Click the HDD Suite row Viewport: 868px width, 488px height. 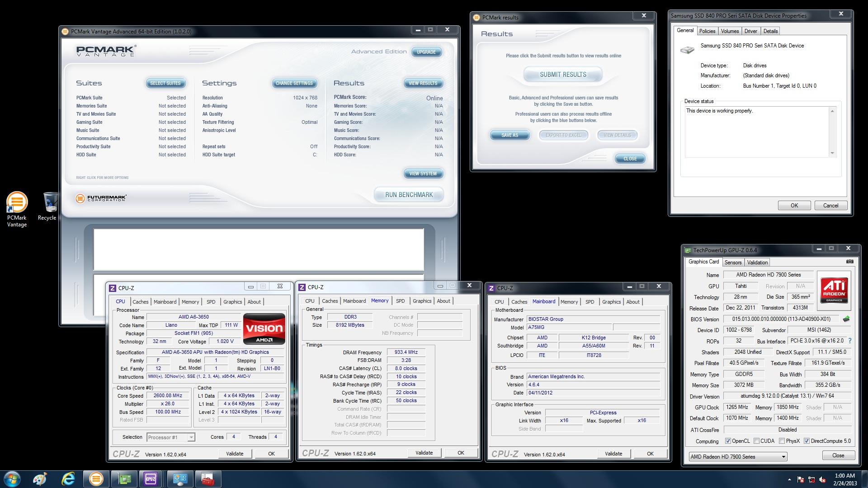(131, 155)
